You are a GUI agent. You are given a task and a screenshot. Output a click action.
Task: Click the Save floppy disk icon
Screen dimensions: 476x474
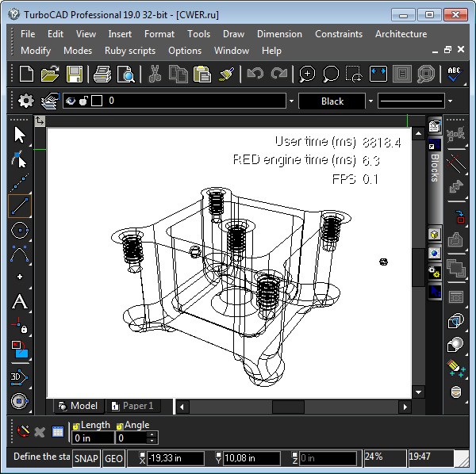(x=75, y=75)
